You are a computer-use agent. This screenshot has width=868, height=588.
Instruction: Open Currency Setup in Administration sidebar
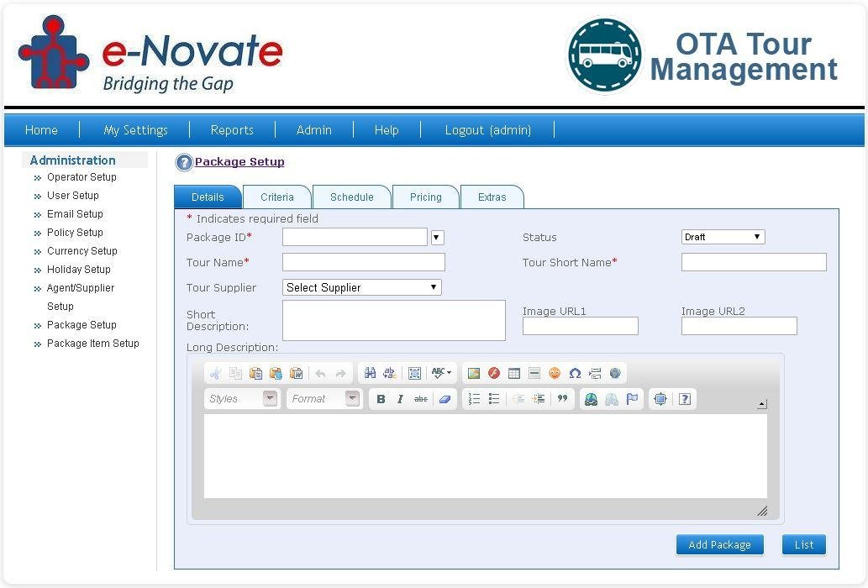click(x=82, y=251)
